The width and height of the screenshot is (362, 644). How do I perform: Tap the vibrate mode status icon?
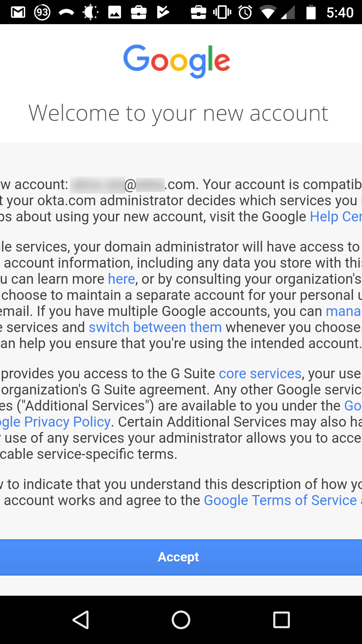[x=222, y=12]
